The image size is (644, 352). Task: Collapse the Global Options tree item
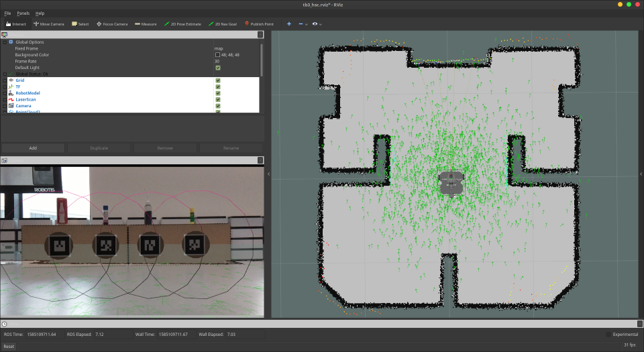tap(5, 42)
